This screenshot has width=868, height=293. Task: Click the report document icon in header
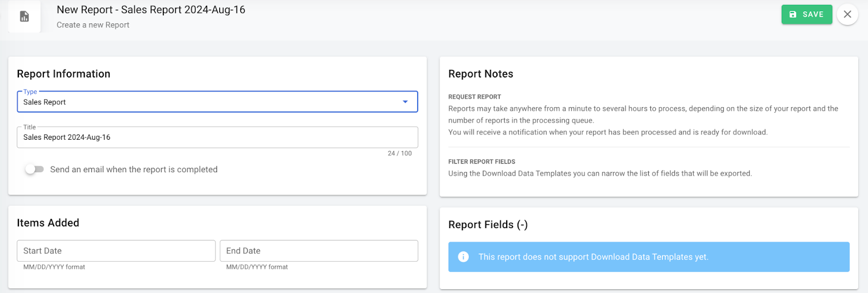coord(24,17)
